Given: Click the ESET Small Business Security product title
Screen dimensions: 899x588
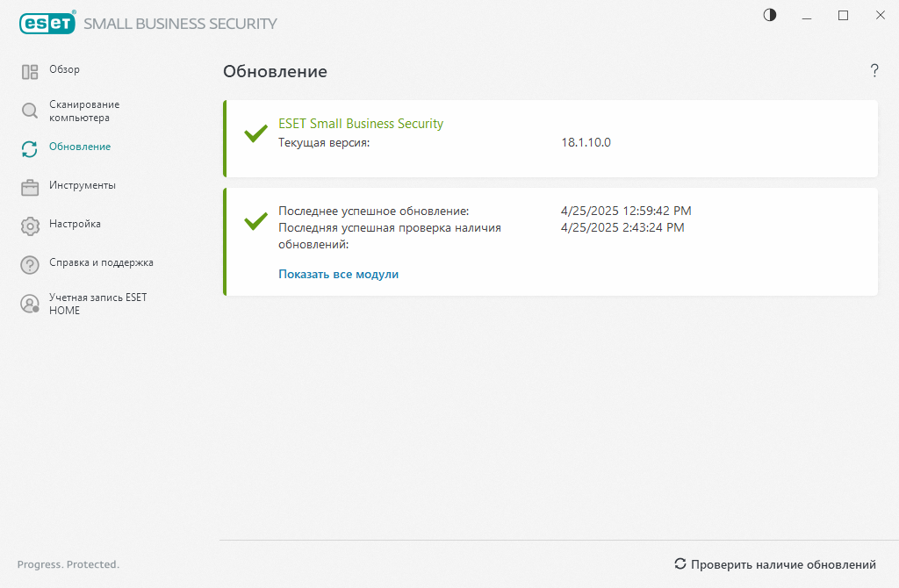Looking at the screenshot, I should (x=361, y=124).
